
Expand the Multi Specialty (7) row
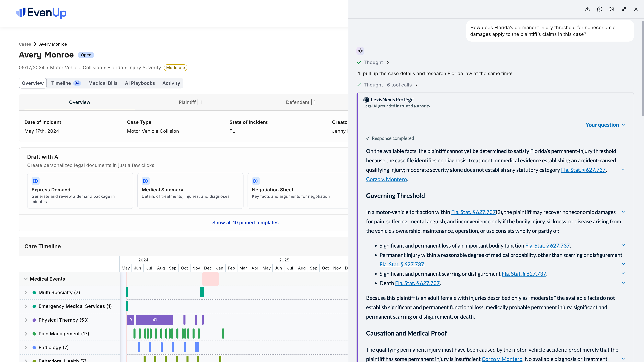click(26, 293)
